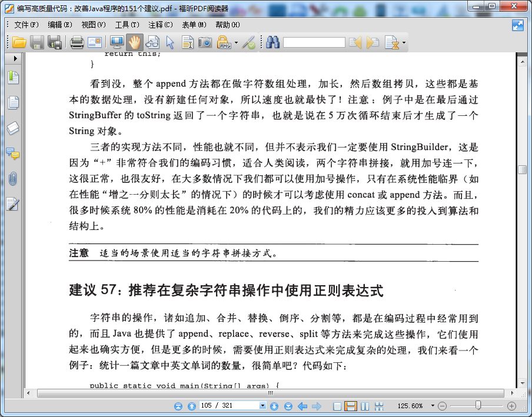Switch to continuous page layout
The image size is (532, 417).
click(x=351, y=406)
